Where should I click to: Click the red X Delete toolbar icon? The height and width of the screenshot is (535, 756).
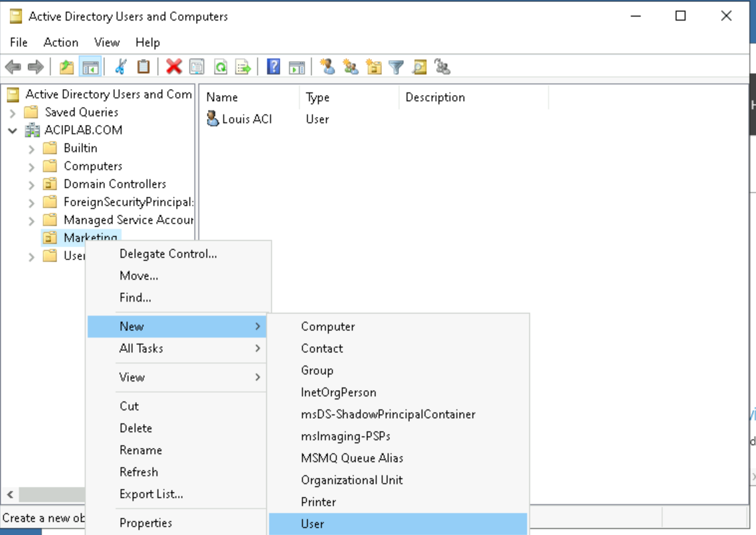pos(174,66)
